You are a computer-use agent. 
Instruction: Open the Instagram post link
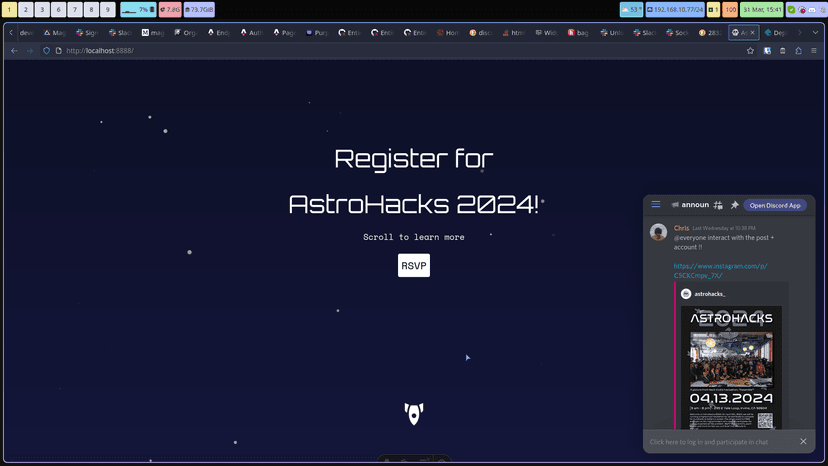tap(720, 271)
